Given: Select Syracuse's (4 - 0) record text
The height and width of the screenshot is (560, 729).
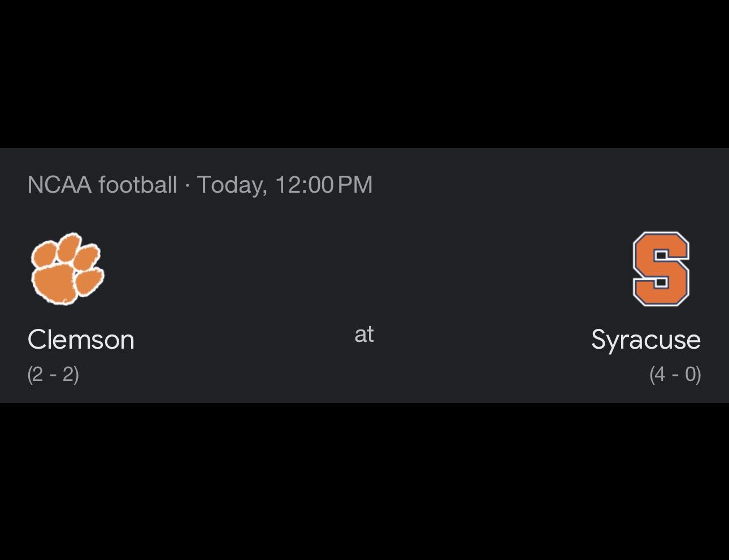Looking at the screenshot, I should (675, 374).
